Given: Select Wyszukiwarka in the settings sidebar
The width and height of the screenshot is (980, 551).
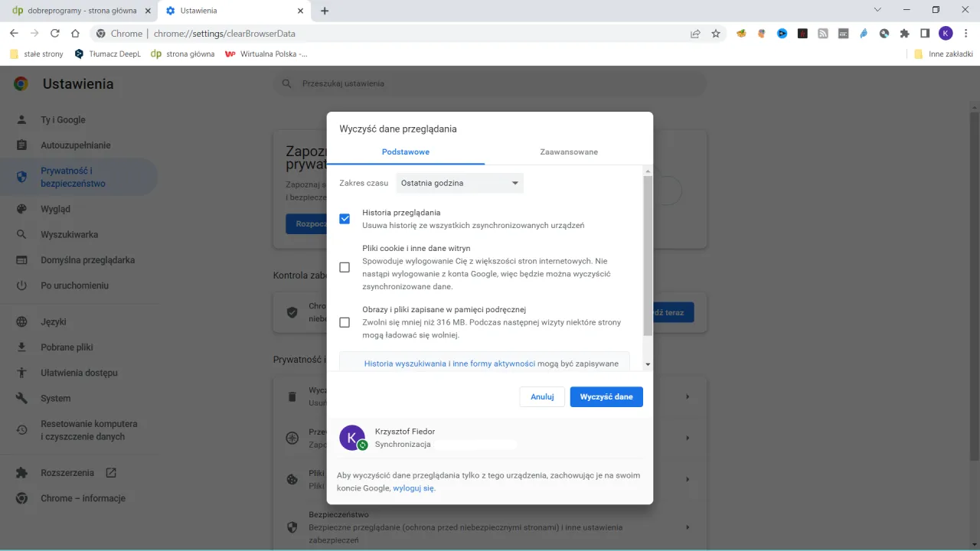Looking at the screenshot, I should [x=69, y=234].
